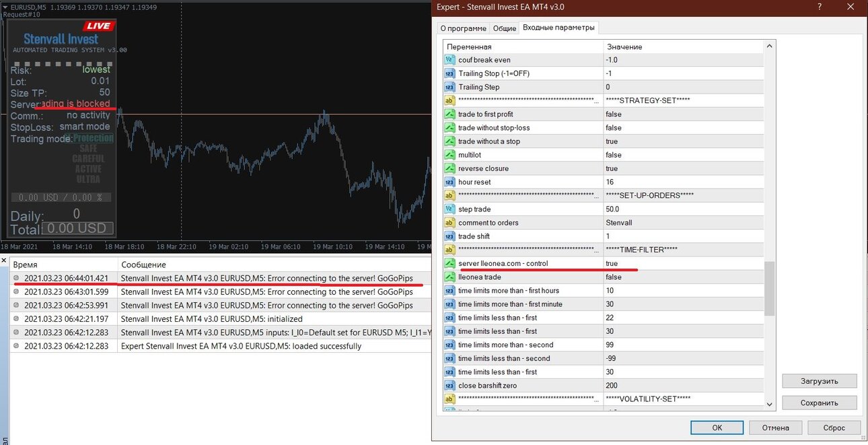868x445 pixels.
Task: Click the 'Trailing Stop (-1=OFF)' row icon
Action: (x=450, y=73)
